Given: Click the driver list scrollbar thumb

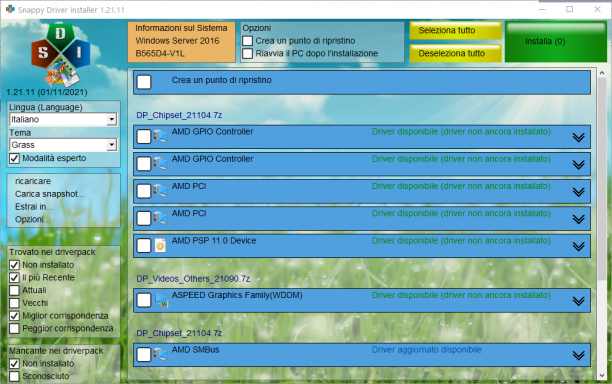Looking at the screenshot, I should click(x=601, y=179).
